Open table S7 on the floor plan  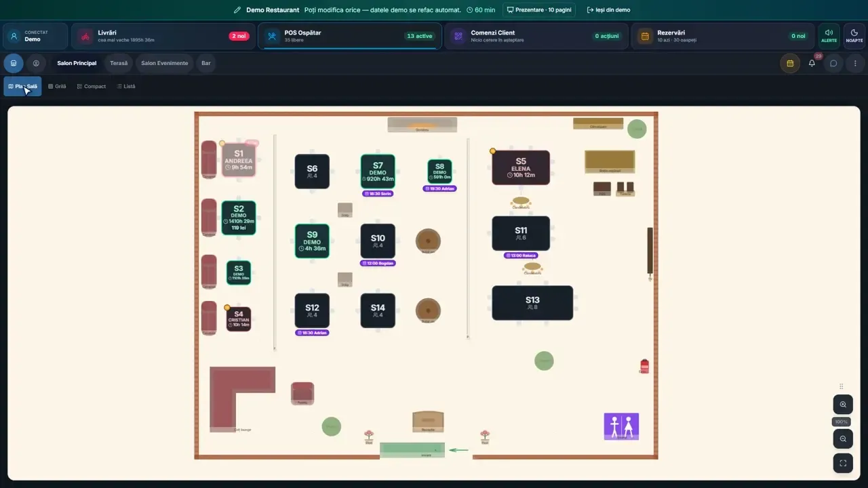378,171
